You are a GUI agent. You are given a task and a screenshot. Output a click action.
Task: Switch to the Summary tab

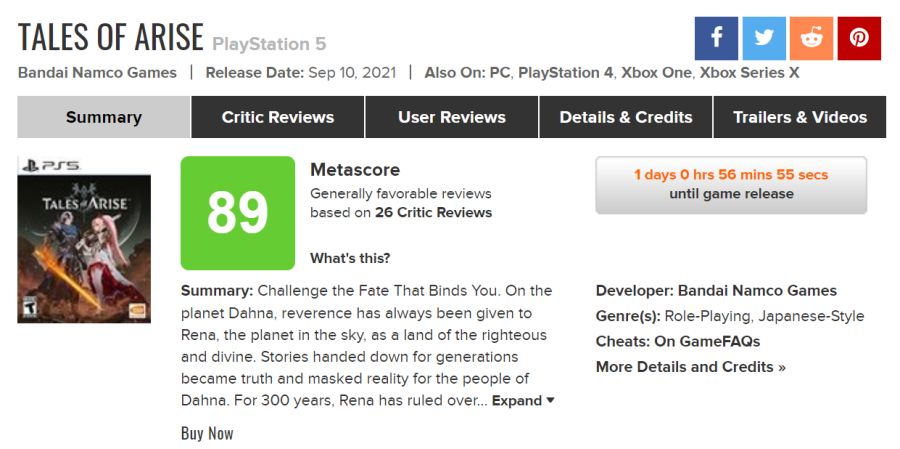coord(104,117)
